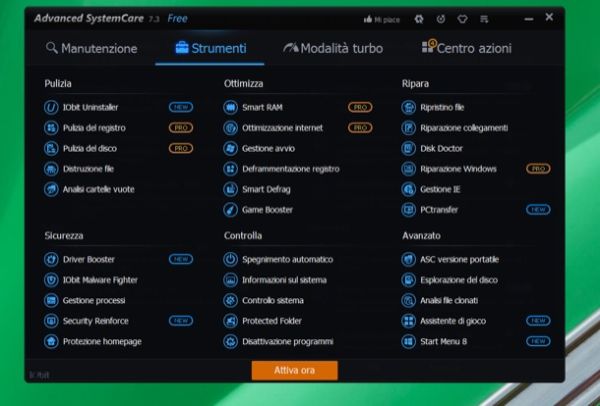600x406 pixels.
Task: Open Analisi cartelle vuote icon
Action: coord(51,189)
